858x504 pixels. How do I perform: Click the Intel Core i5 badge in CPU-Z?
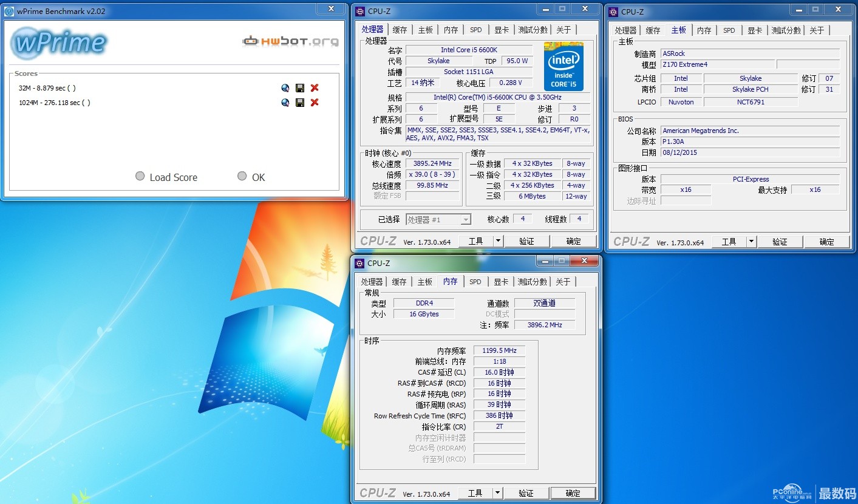click(x=563, y=66)
